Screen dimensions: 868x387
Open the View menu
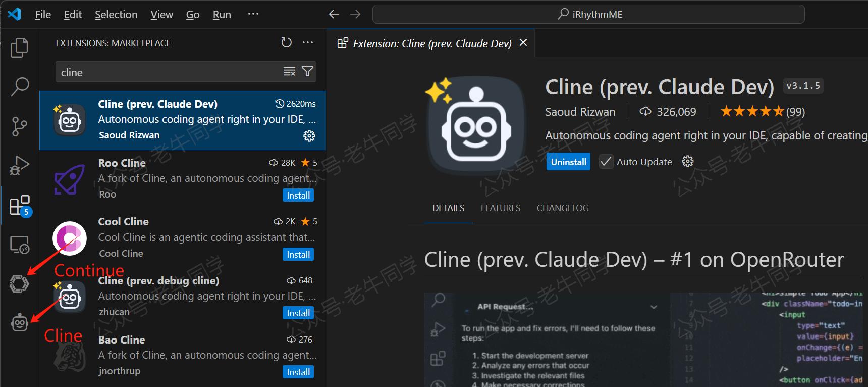tap(161, 15)
